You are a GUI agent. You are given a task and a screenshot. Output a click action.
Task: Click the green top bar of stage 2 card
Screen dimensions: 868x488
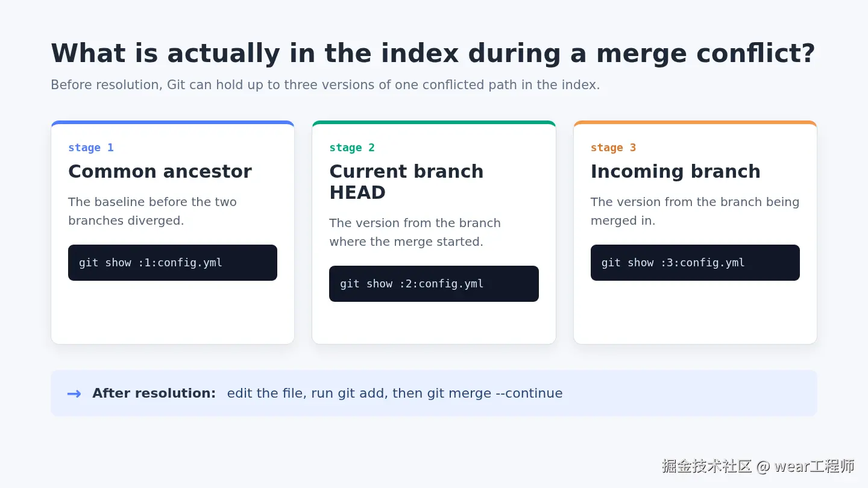(434, 122)
